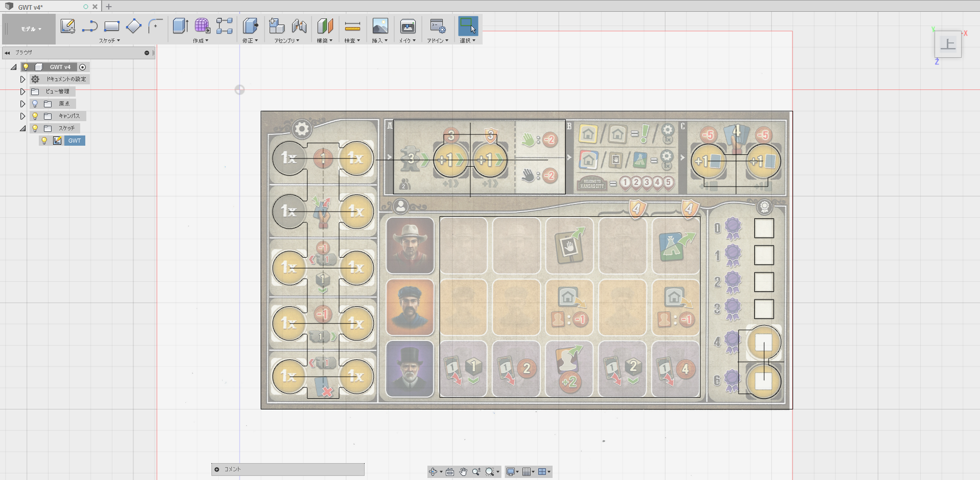Screen dimensions: 980x480
Task: Click the Joint icon in アセンブリ
Action: (x=299, y=26)
